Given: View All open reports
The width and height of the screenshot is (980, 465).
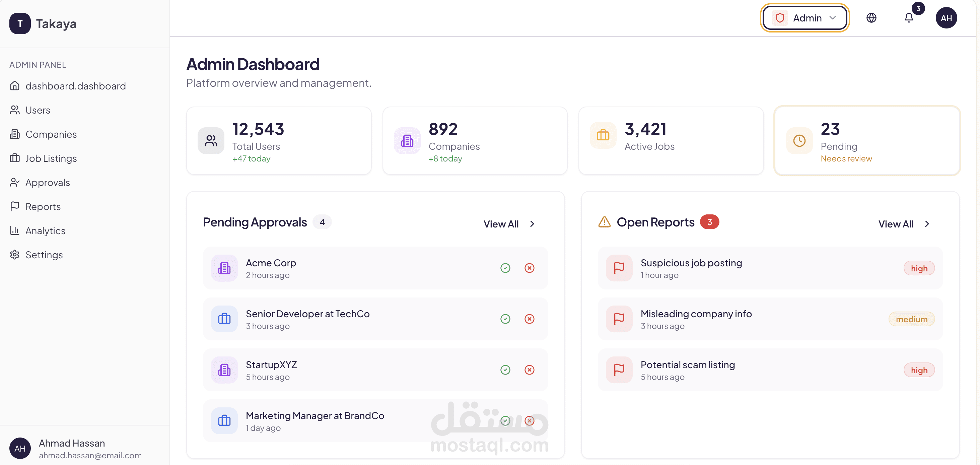Looking at the screenshot, I should (x=904, y=224).
